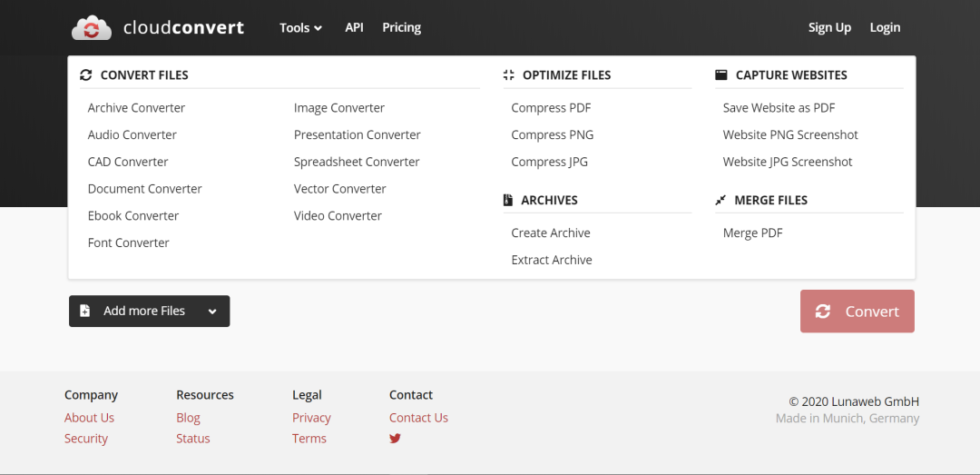The image size is (980, 475).
Task: Select Video Converter
Action: point(338,215)
